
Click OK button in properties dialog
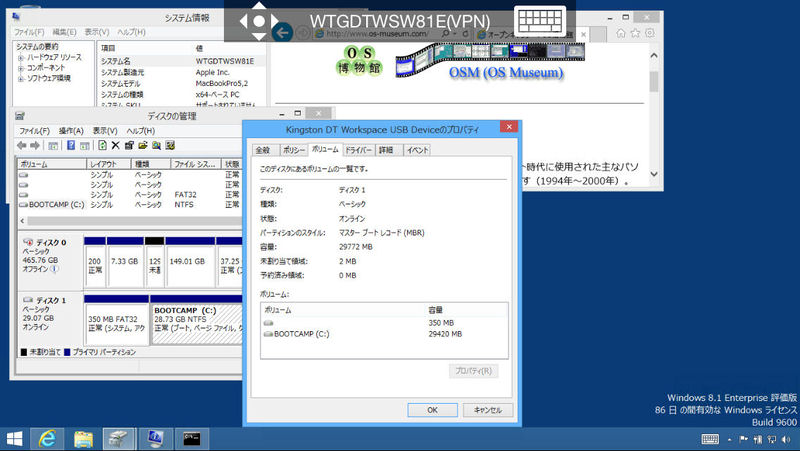432,410
